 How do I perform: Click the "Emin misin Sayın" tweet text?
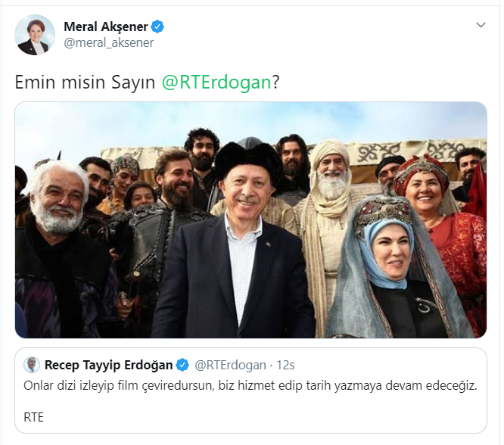pos(85,82)
